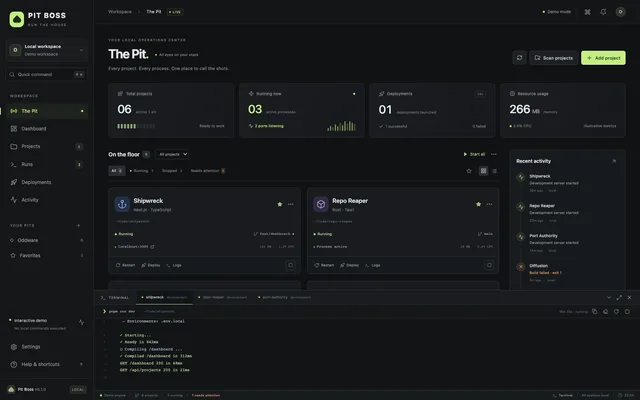The width and height of the screenshot is (640, 400).
Task: Open Deployments in sidebar
Action: click(x=47, y=182)
